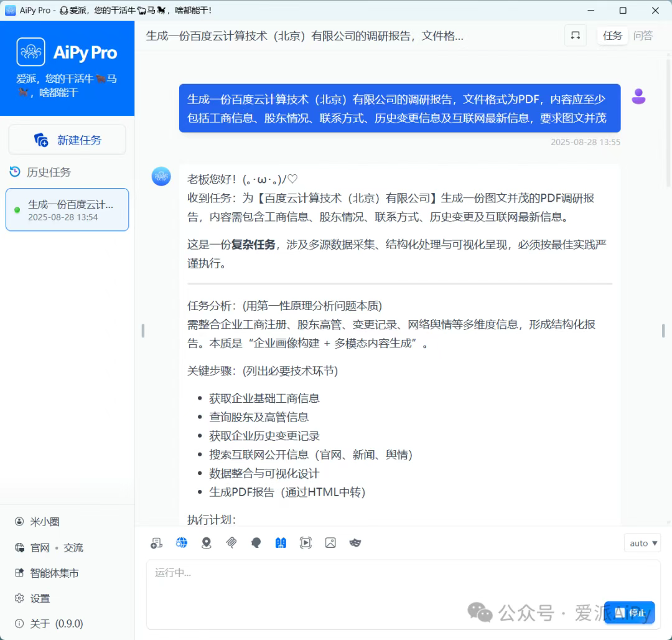Screen dimensions: 672x640
Task: Click the AiPy Pro title bar app icon
Action: (11, 11)
